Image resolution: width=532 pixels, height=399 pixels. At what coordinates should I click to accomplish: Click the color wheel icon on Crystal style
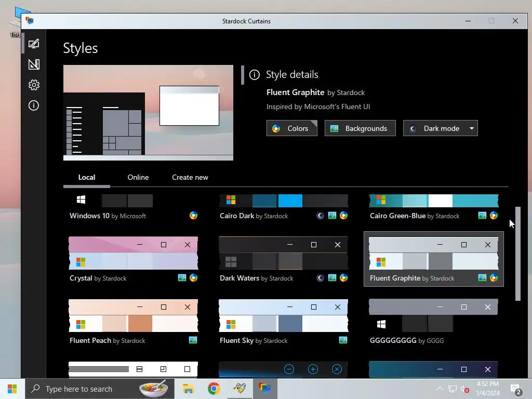193,278
